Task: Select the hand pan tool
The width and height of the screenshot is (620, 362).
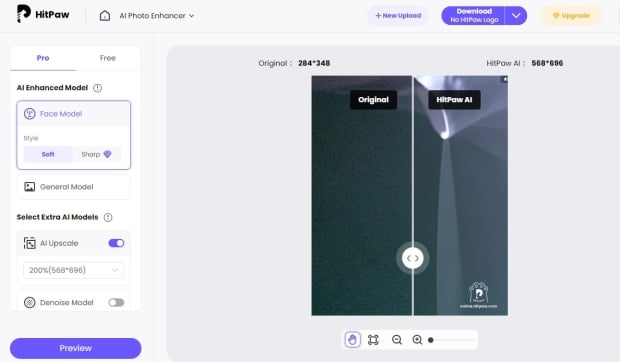Action: click(x=353, y=340)
